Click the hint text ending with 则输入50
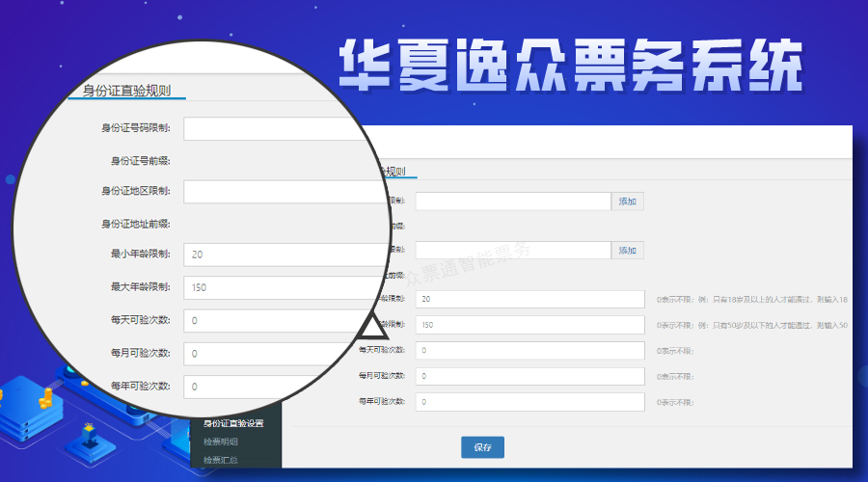 [751, 326]
